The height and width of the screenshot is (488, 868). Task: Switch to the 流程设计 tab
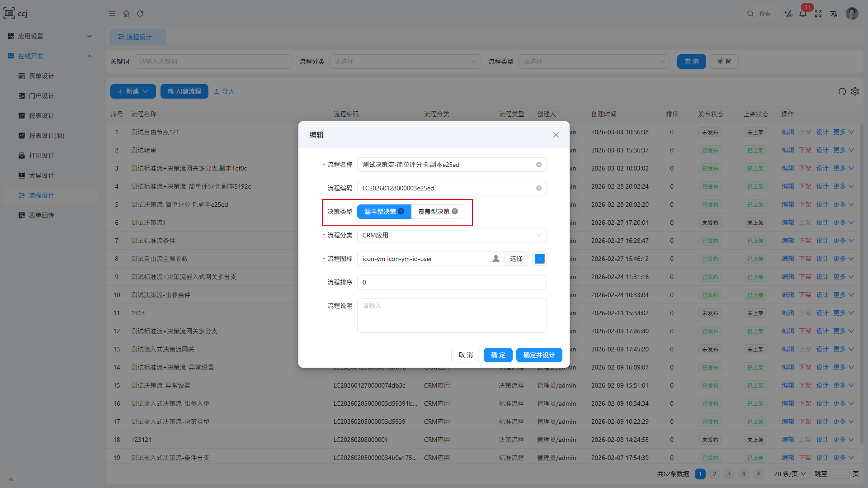pyautogui.click(x=138, y=37)
